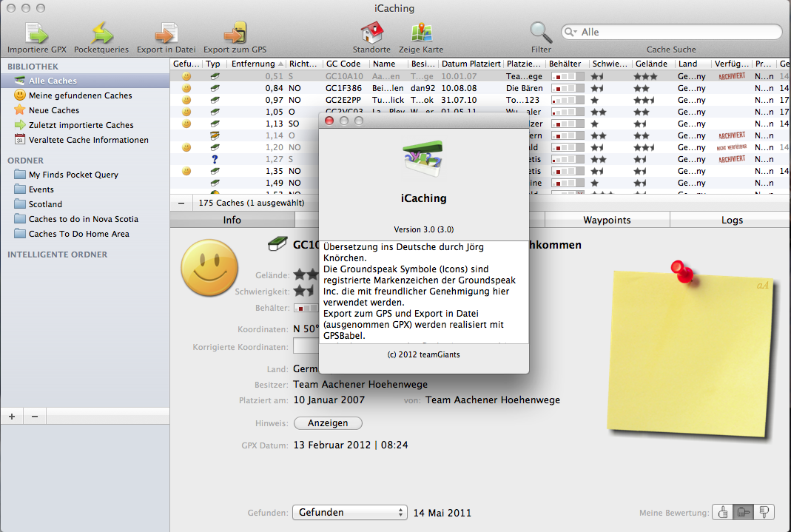Select the neutral rating button
Image resolution: width=791 pixels, height=532 pixels.
coord(743,512)
